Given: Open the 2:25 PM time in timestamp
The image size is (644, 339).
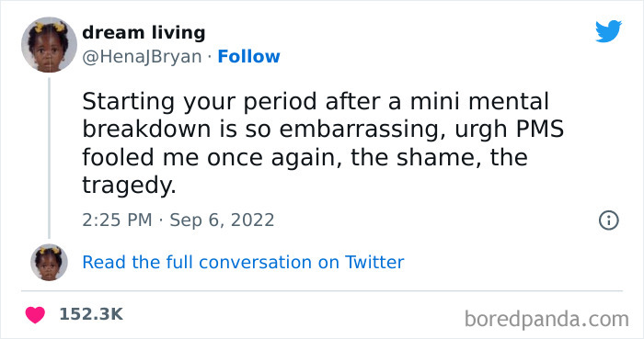Looking at the screenshot, I should [x=117, y=220].
